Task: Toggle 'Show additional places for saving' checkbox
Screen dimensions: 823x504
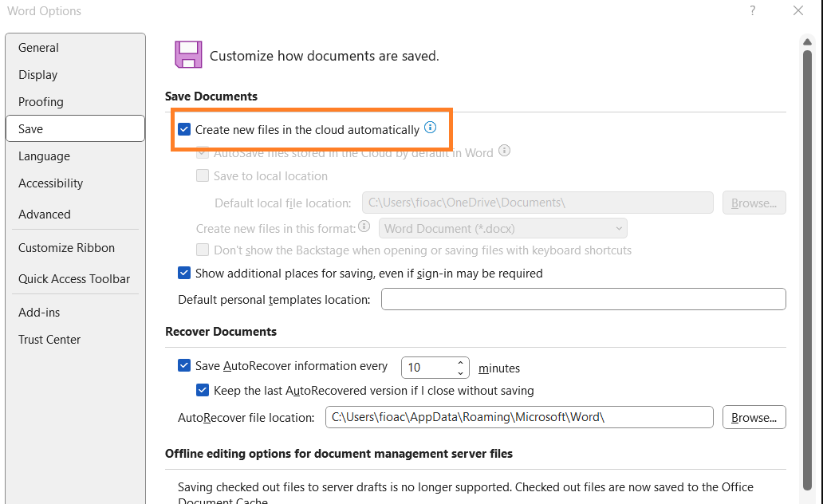Action: (x=184, y=273)
